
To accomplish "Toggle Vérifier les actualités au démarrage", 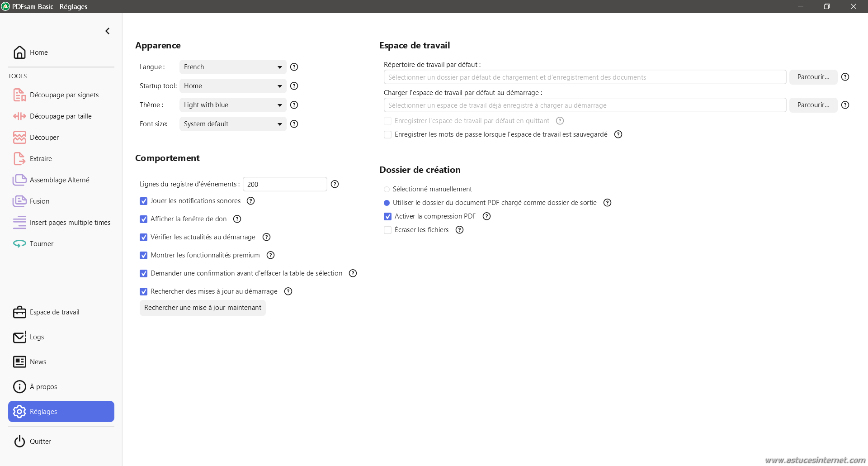I will coord(144,237).
